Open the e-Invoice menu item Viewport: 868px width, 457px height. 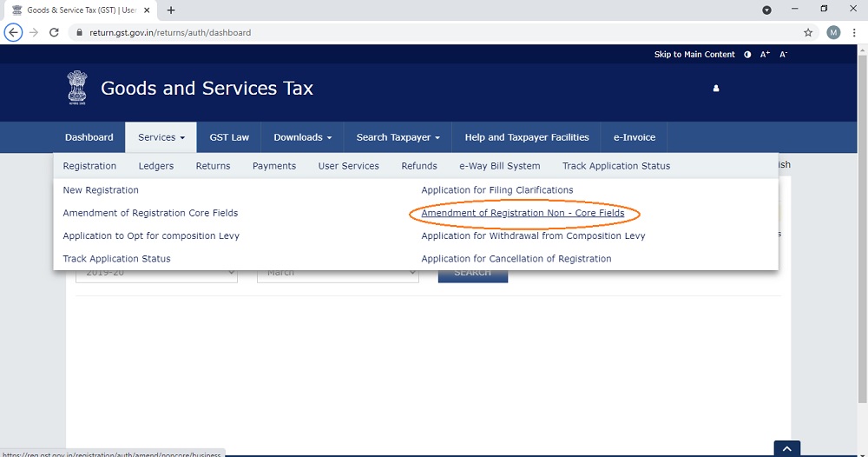click(634, 137)
